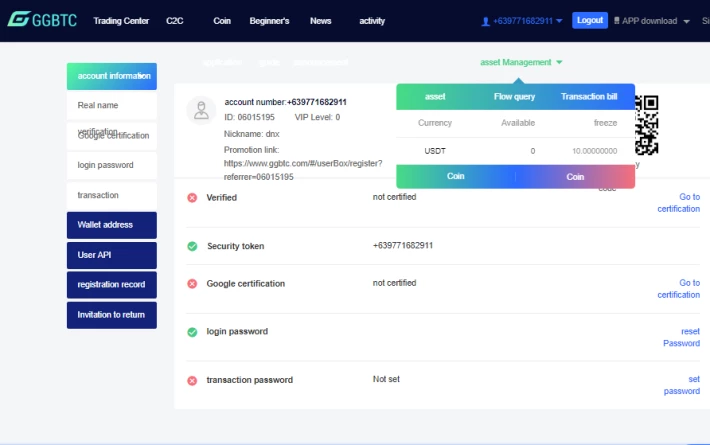Screen dimensions: 710x445
Task: Click the QR code image
Action: point(646,125)
